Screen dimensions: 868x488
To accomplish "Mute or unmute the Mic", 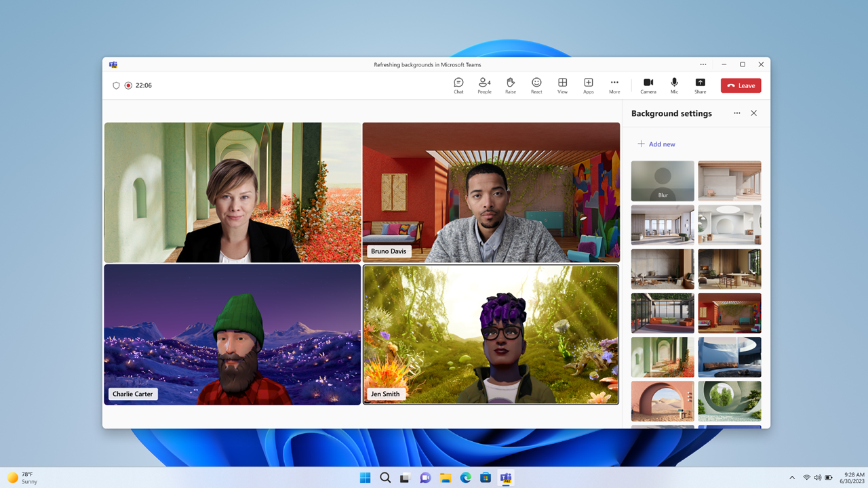I will click(x=674, y=85).
